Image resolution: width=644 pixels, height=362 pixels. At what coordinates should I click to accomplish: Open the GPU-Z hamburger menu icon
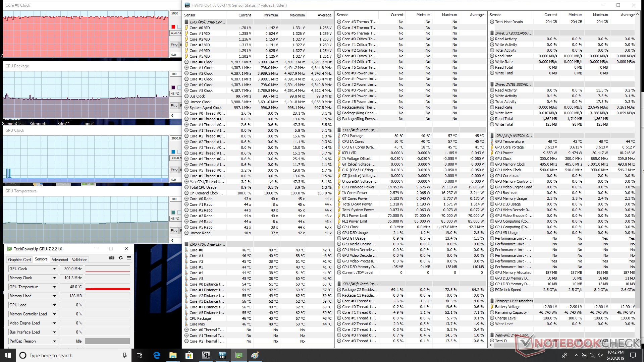(129, 258)
